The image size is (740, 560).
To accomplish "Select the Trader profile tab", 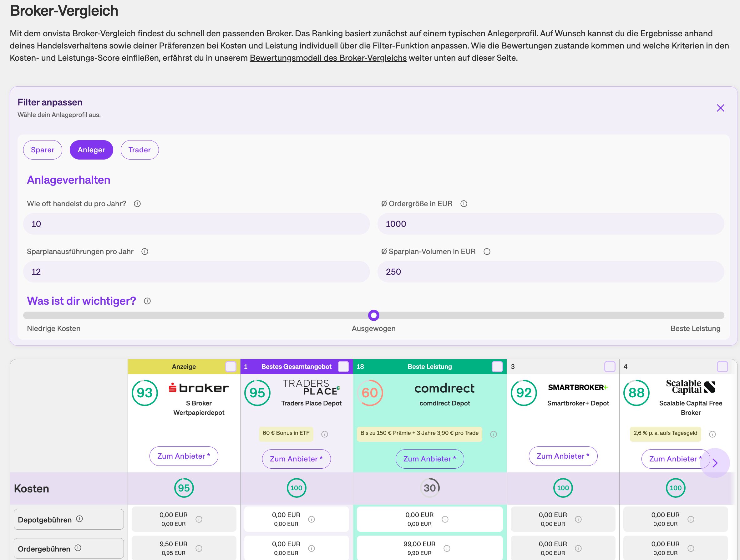I will tap(139, 150).
